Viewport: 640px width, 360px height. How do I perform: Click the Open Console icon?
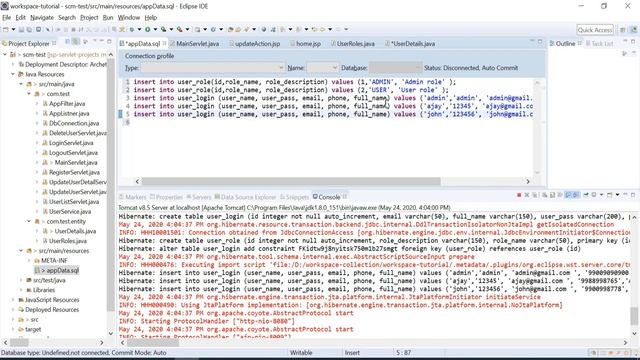(609, 195)
